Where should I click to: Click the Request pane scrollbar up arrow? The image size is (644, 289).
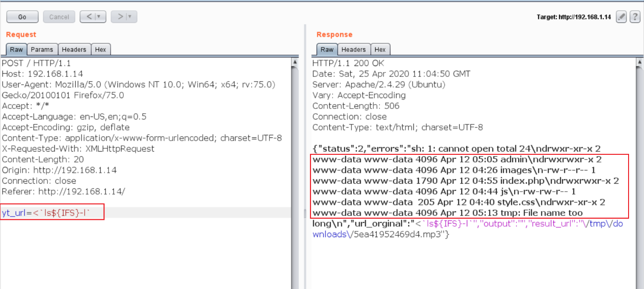295,62
